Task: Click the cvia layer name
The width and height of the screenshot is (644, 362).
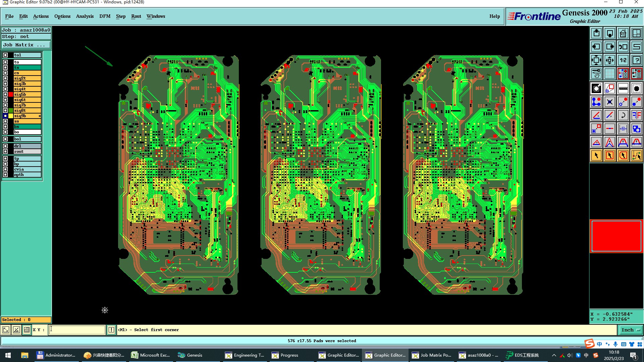Action: (27, 169)
